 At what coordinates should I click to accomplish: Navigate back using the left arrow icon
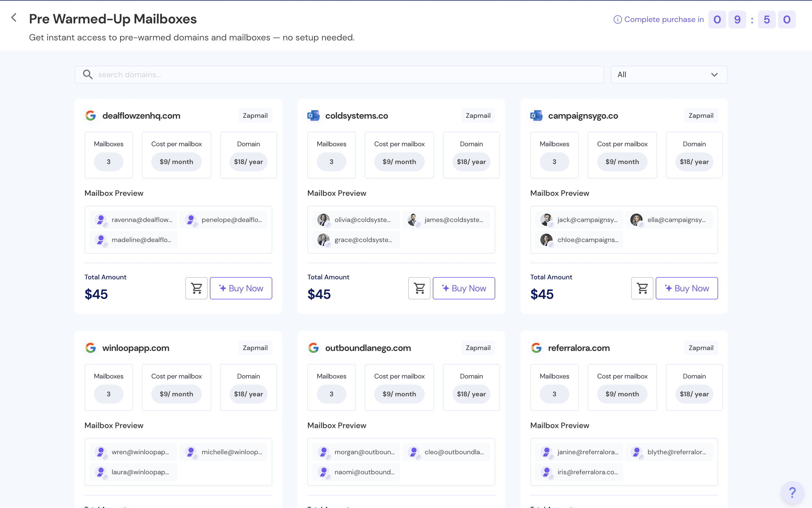click(x=14, y=18)
